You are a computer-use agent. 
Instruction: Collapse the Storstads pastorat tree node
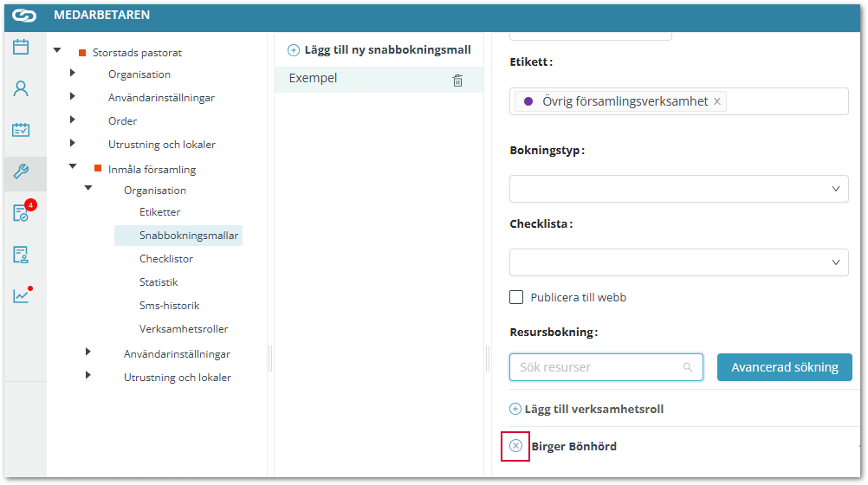click(x=57, y=50)
